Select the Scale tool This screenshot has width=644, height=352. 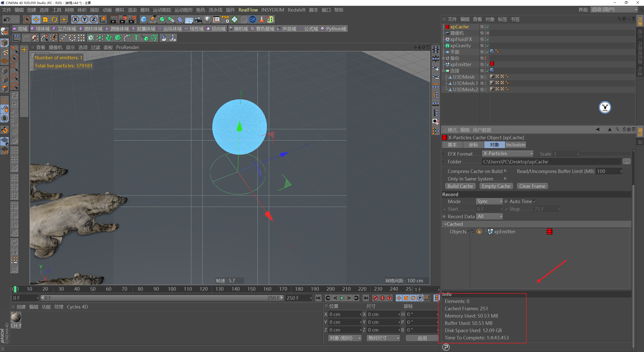pos(45,19)
